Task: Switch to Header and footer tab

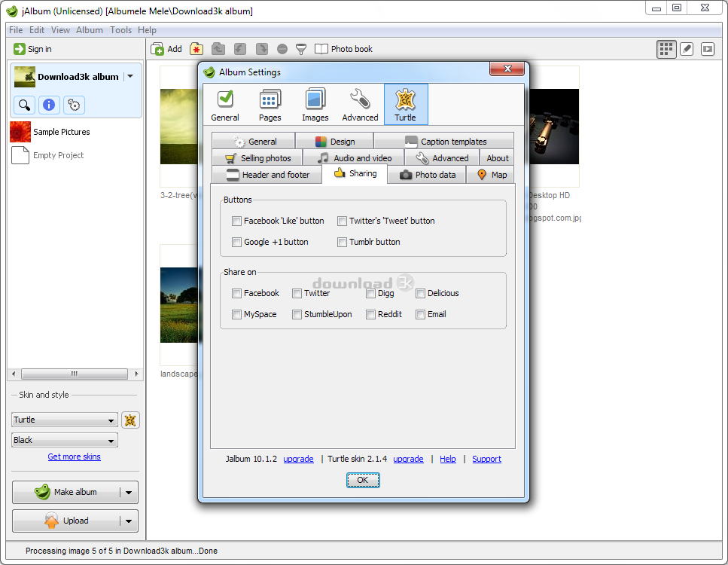Action: tap(267, 175)
